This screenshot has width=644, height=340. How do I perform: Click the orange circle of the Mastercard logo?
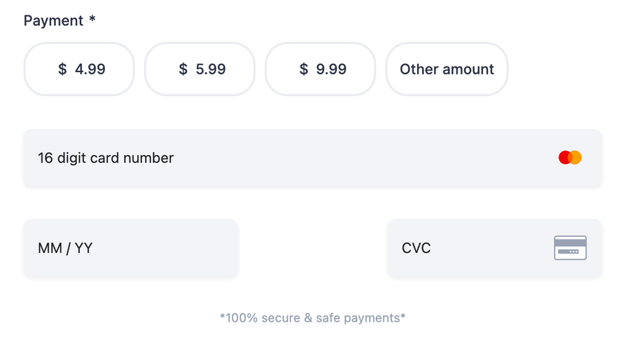tap(576, 158)
